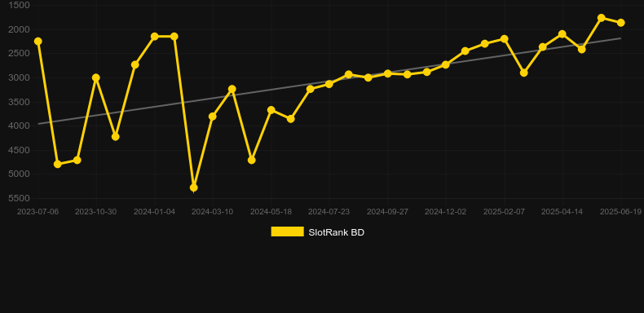Click the 2025-06-19 x-axis date label

[x=620, y=212]
